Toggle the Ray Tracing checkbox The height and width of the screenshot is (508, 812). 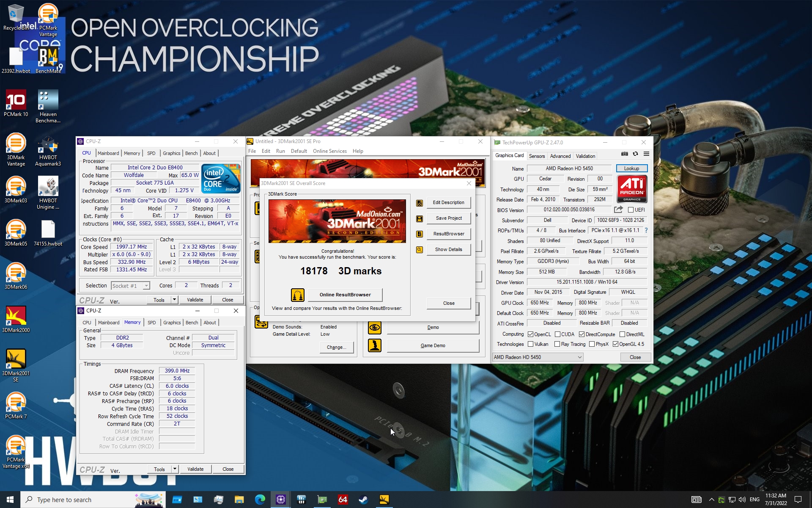(557, 344)
